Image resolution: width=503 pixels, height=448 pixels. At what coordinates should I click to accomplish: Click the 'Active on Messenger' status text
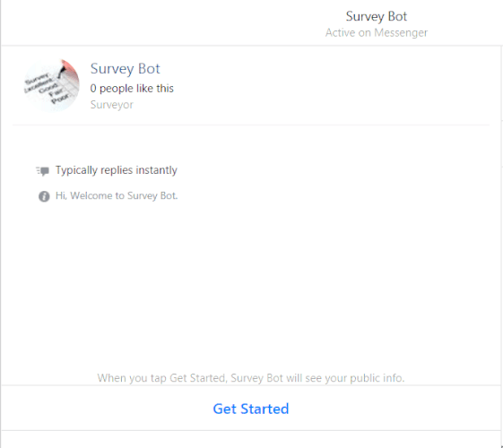tap(377, 32)
